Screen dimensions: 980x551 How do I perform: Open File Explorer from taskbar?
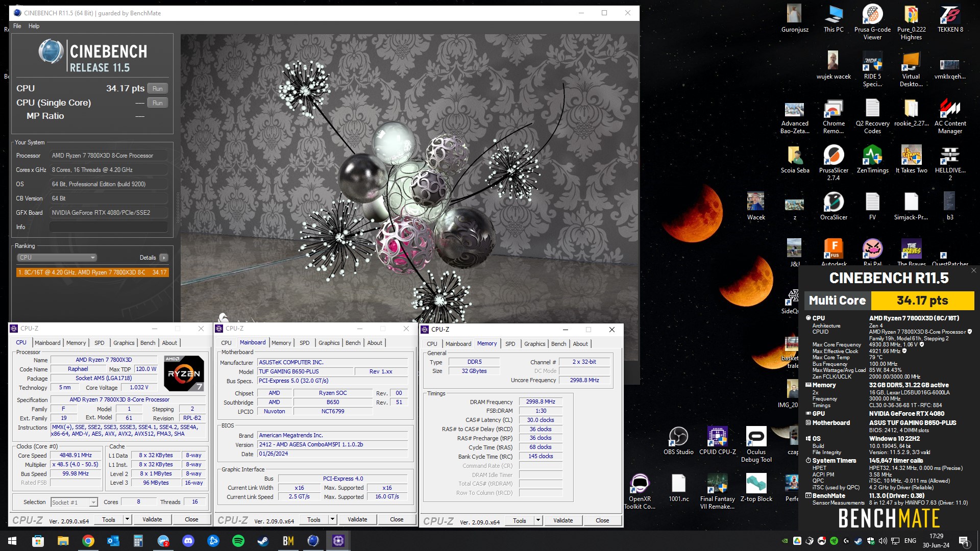[63, 541]
